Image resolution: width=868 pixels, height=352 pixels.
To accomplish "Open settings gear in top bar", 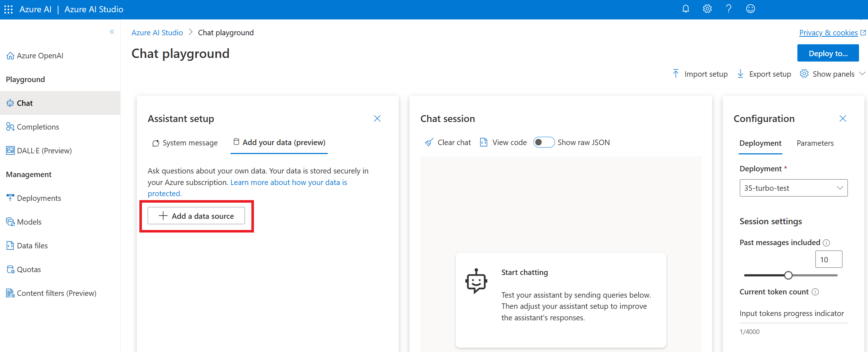I will tap(707, 9).
